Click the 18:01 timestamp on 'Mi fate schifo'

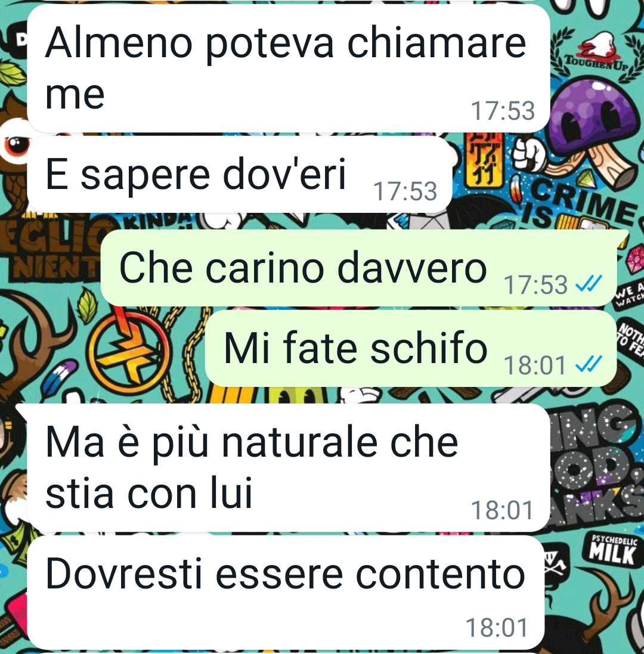[x=535, y=365]
